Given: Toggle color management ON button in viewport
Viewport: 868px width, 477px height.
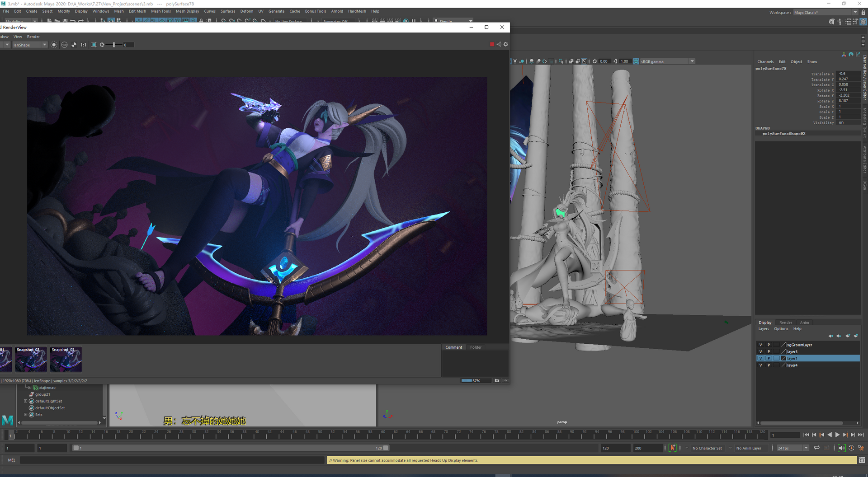Looking at the screenshot, I should (636, 61).
